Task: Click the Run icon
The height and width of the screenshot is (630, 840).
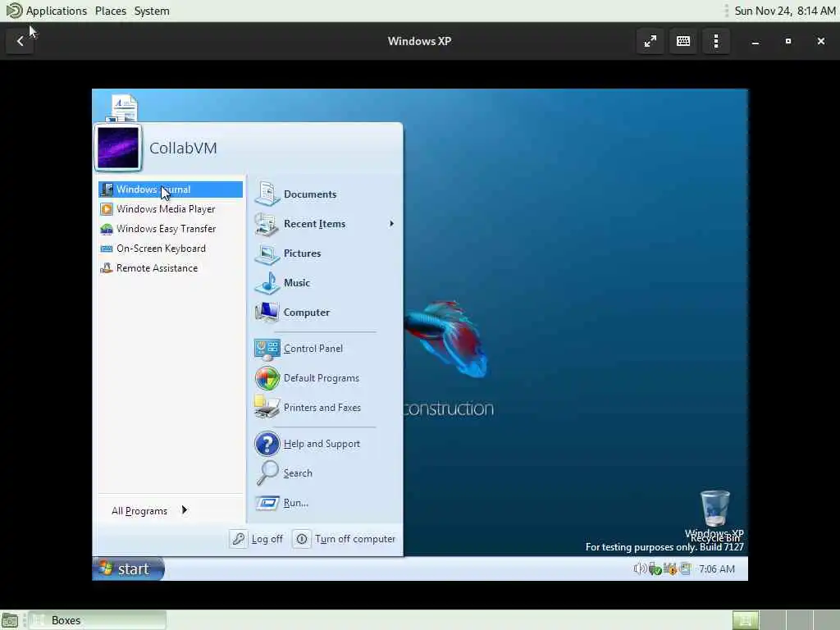Action: coord(267,503)
